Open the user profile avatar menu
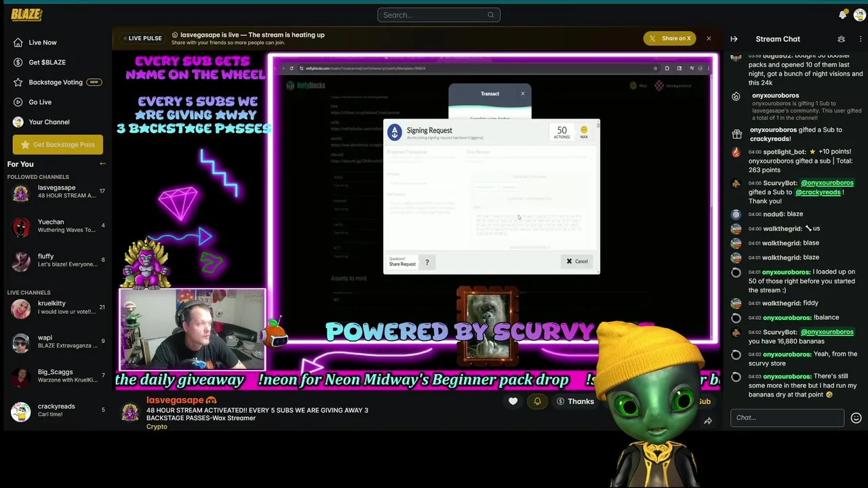The height and width of the screenshot is (488, 868). (859, 15)
